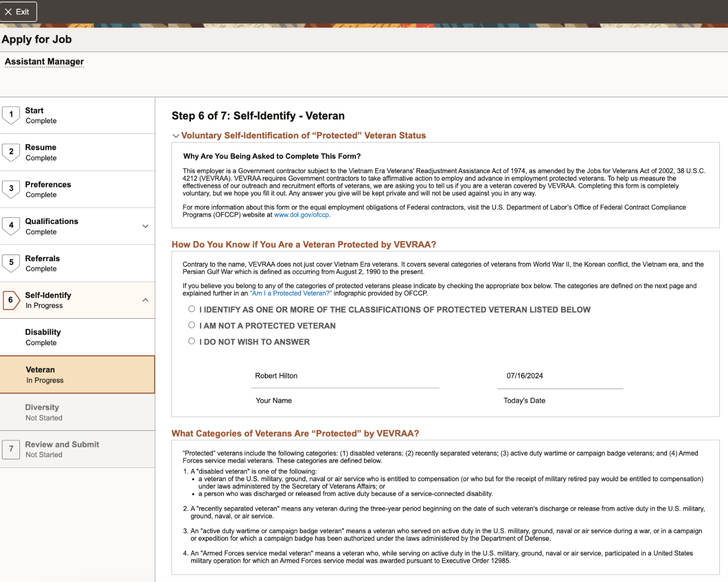Collapse the Voluntary Self-Identification section
728x582 pixels.
(176, 136)
